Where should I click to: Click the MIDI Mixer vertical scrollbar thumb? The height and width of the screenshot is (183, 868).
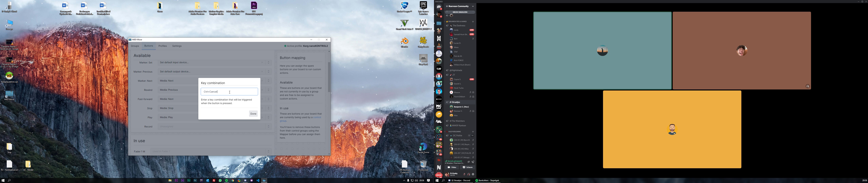329,77
